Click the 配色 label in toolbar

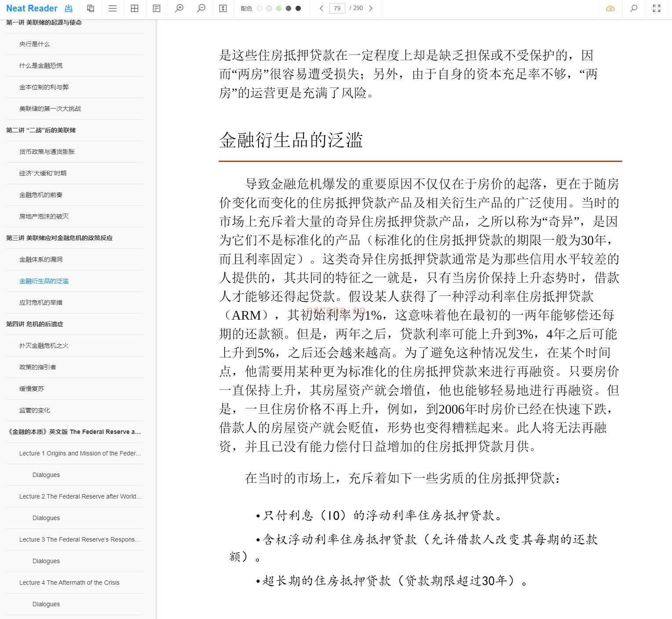click(246, 8)
